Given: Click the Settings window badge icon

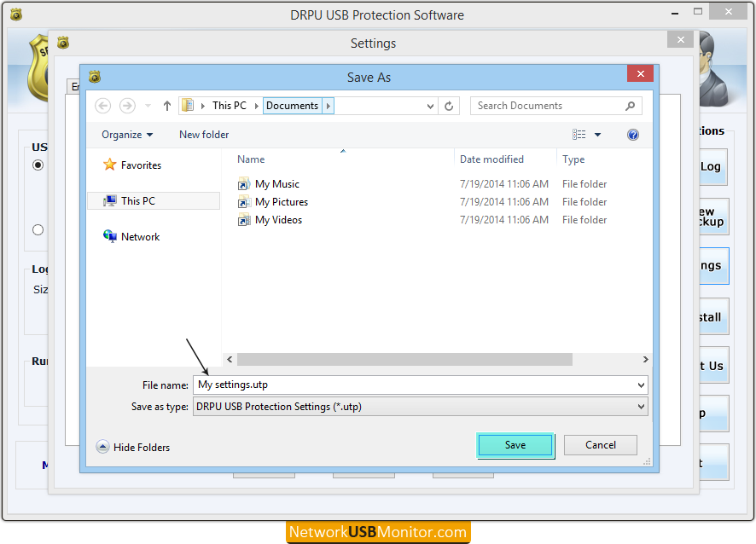Looking at the screenshot, I should [x=63, y=43].
